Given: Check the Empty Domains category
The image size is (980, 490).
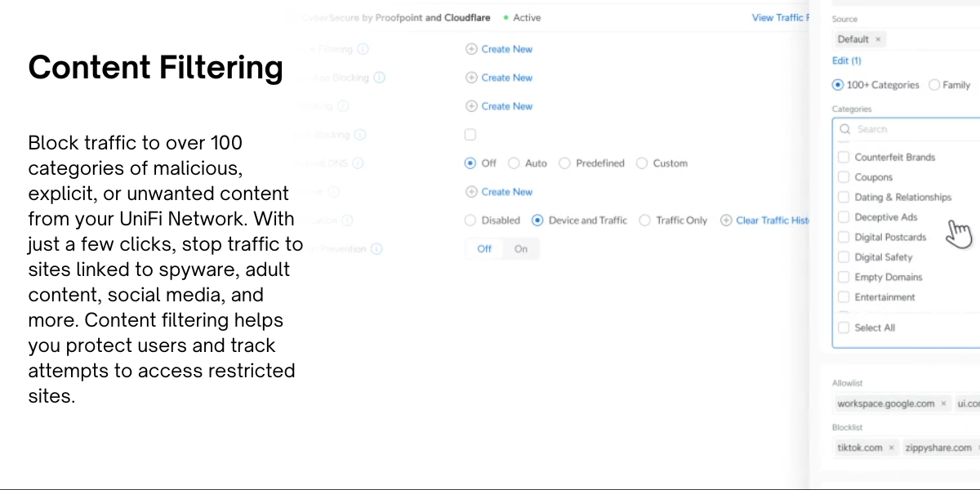Looking at the screenshot, I should 844,277.
